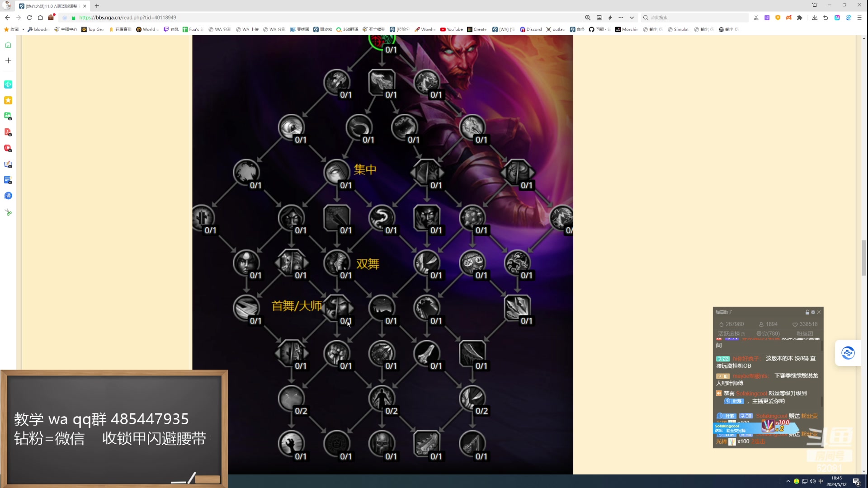Viewport: 868px width, 488px height.
Task: Select the 双舞 talent node
Action: point(337,263)
